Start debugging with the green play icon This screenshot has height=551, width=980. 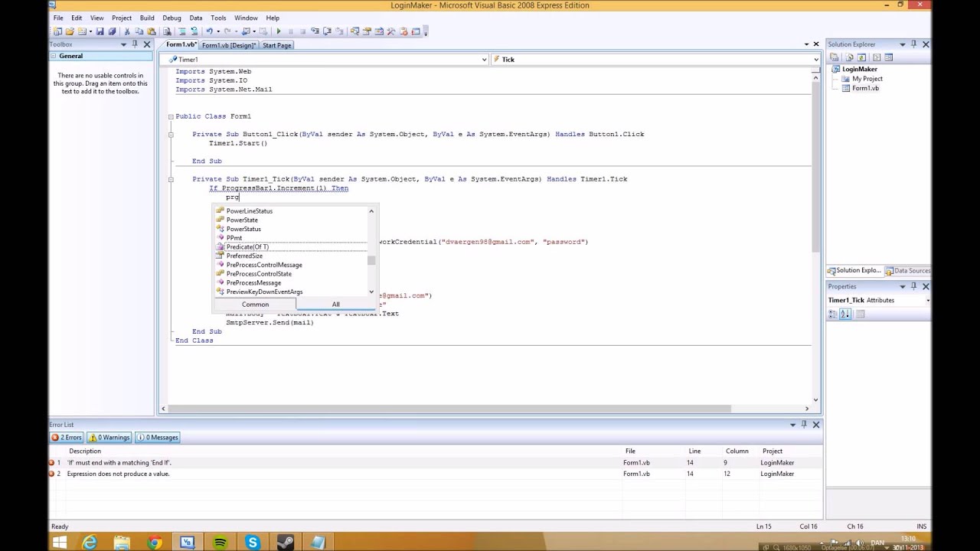[279, 31]
